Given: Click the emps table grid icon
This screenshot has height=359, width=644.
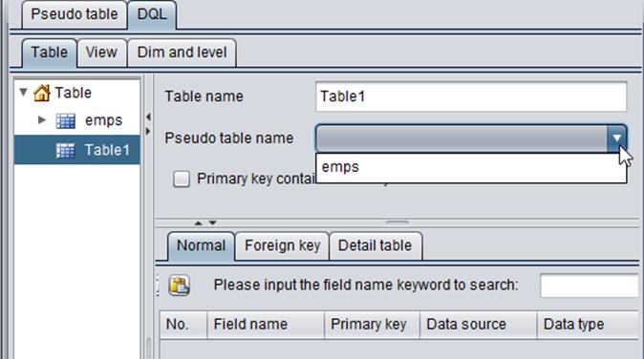Looking at the screenshot, I should [66, 120].
